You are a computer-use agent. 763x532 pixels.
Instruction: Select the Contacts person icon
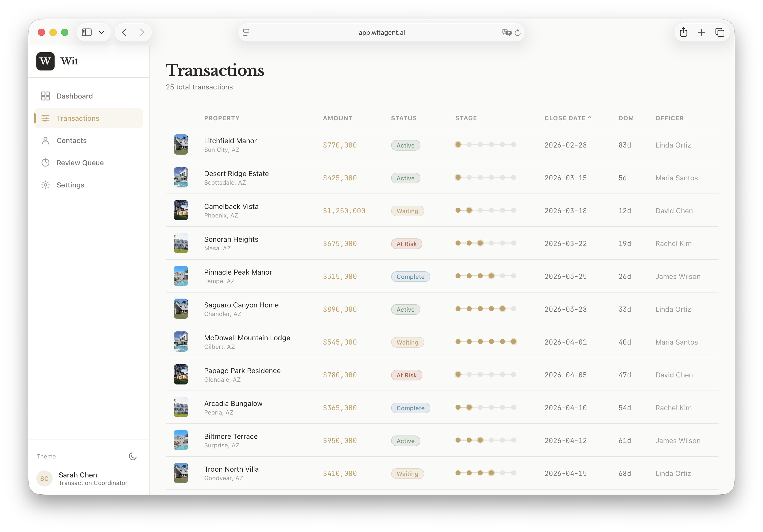coord(45,140)
